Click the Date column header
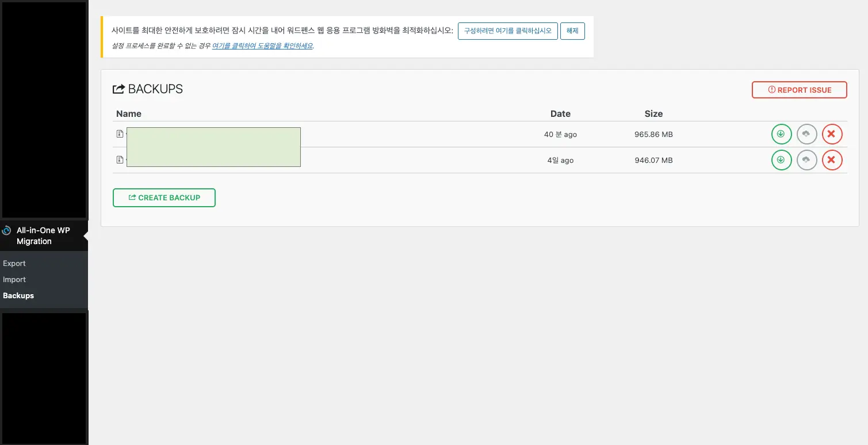 tap(560, 113)
